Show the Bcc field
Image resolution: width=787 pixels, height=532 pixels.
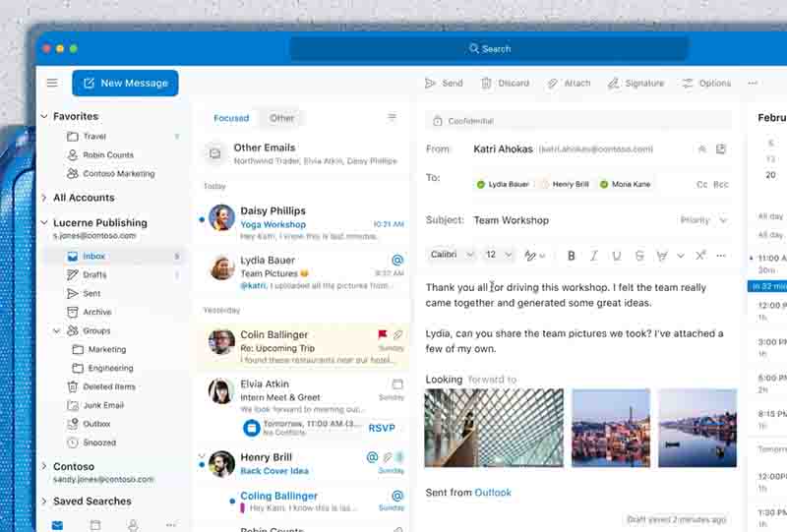[721, 184]
